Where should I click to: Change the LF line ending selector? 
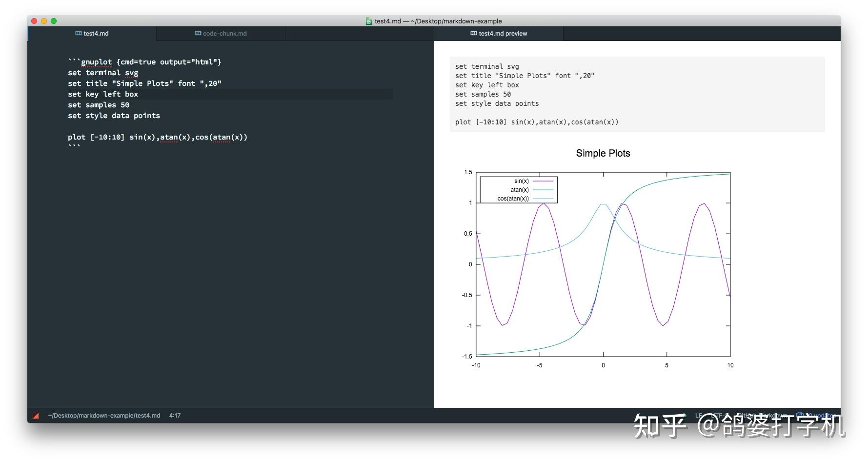click(x=699, y=416)
